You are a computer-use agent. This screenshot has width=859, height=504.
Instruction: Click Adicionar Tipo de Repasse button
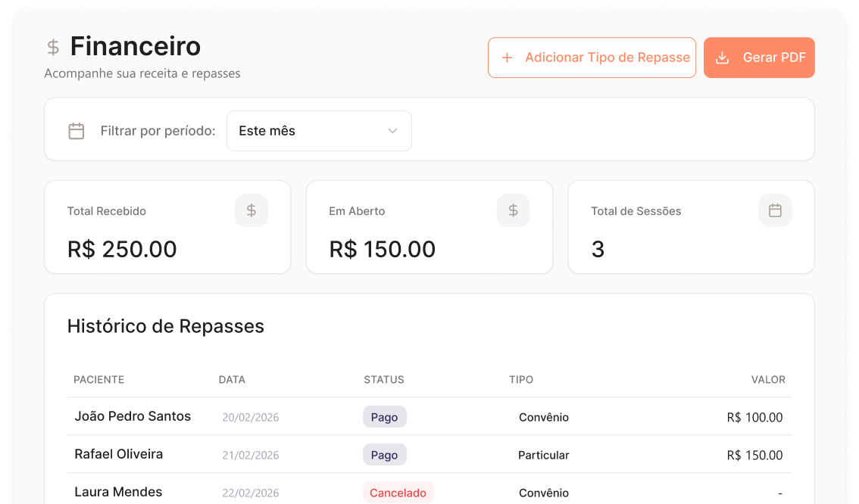pyautogui.click(x=592, y=58)
